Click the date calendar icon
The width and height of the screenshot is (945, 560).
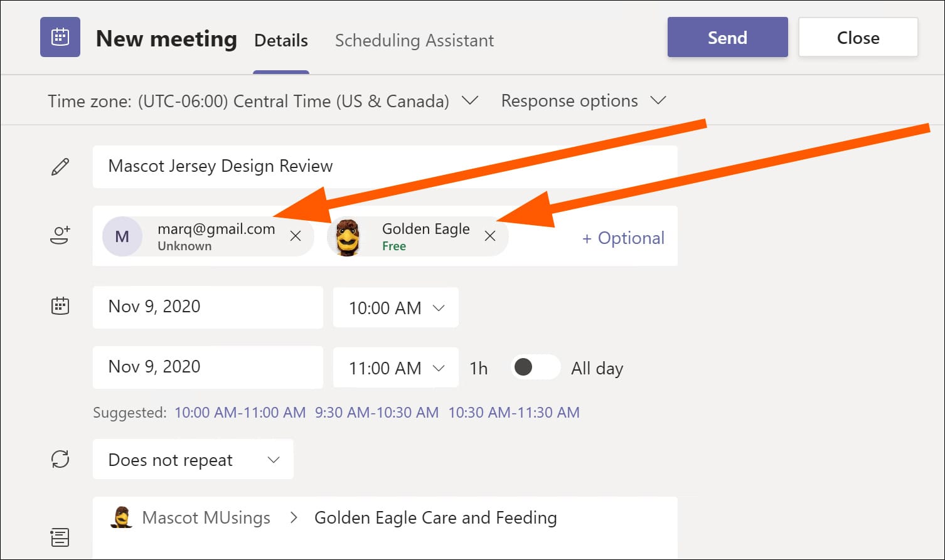coord(60,306)
